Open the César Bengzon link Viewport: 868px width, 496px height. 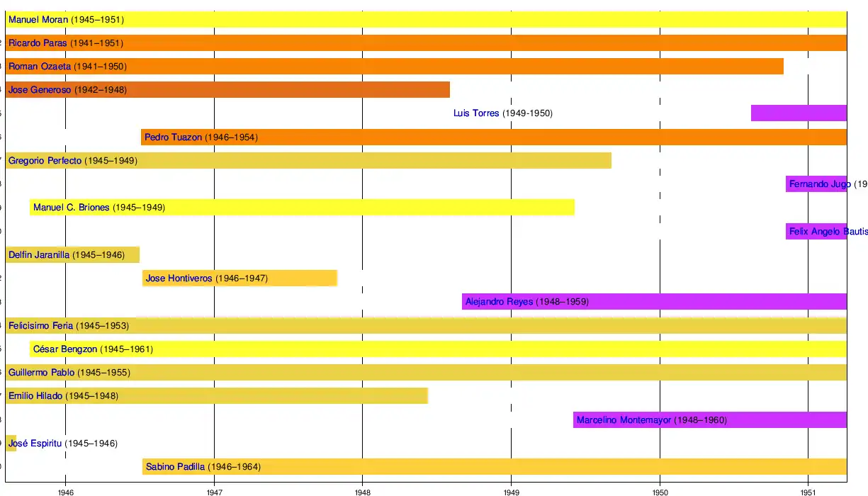(x=65, y=349)
